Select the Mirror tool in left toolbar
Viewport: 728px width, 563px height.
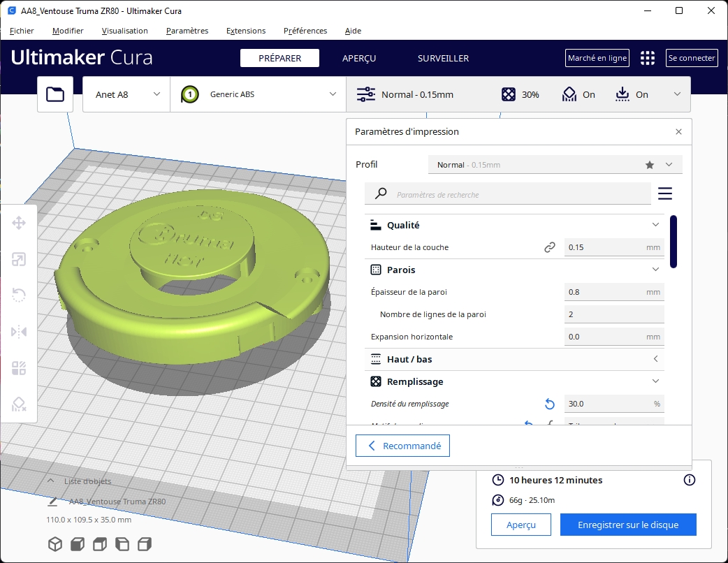click(x=19, y=332)
